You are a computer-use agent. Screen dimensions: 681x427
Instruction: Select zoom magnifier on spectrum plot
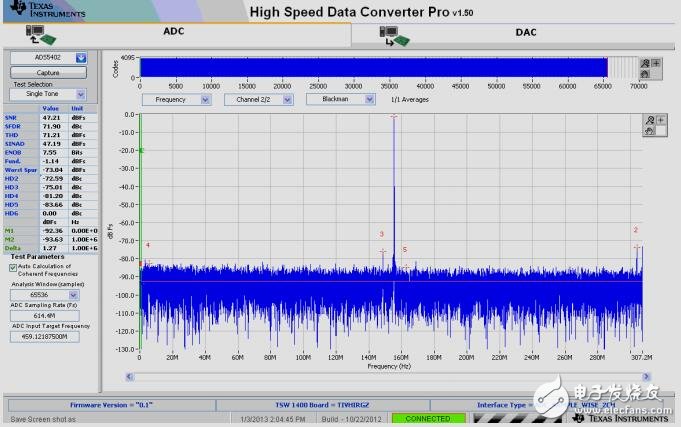(649, 120)
